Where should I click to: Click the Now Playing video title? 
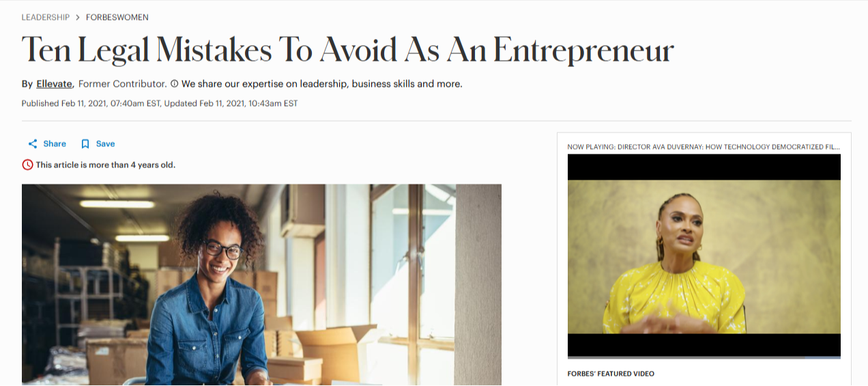click(704, 147)
